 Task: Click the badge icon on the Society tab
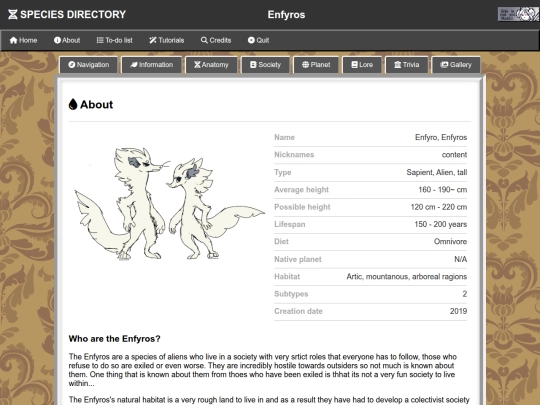click(253, 65)
